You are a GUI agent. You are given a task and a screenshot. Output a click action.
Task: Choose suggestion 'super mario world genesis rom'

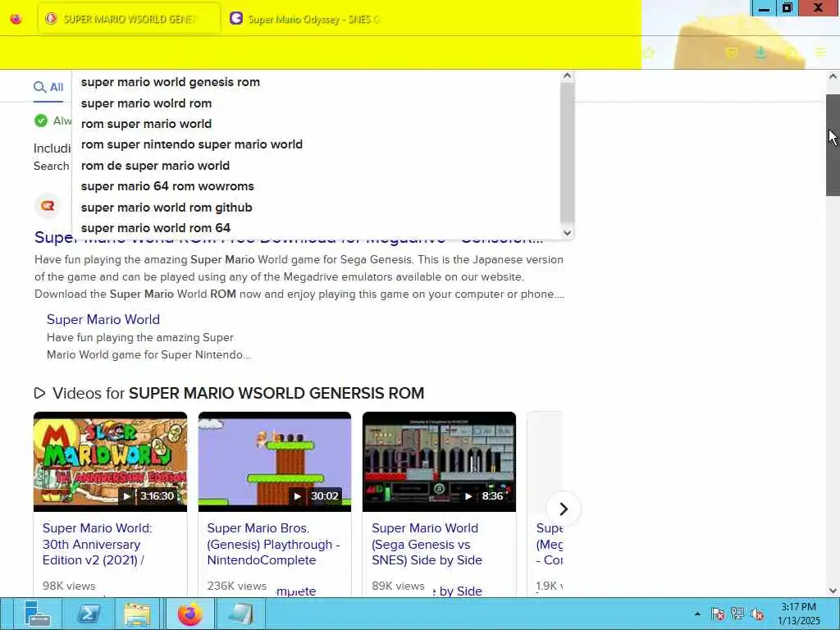(171, 82)
